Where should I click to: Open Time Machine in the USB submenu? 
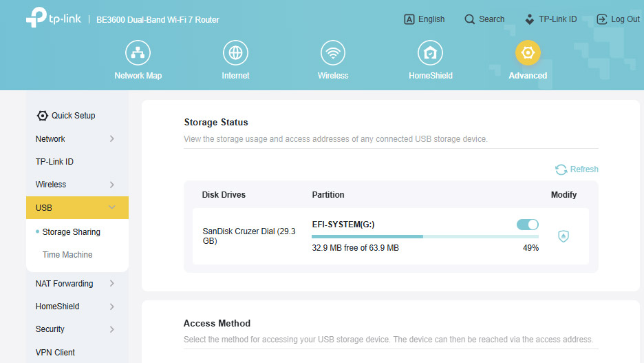tap(67, 255)
